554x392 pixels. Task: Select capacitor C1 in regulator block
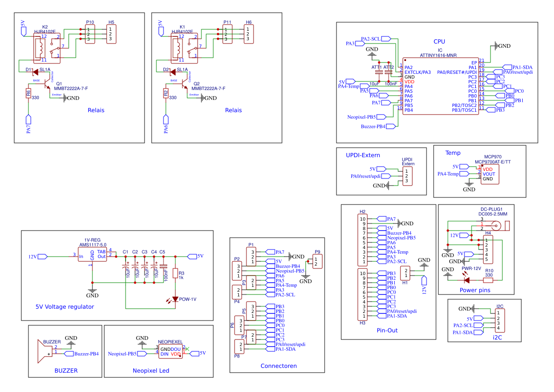pyautogui.click(x=126, y=265)
